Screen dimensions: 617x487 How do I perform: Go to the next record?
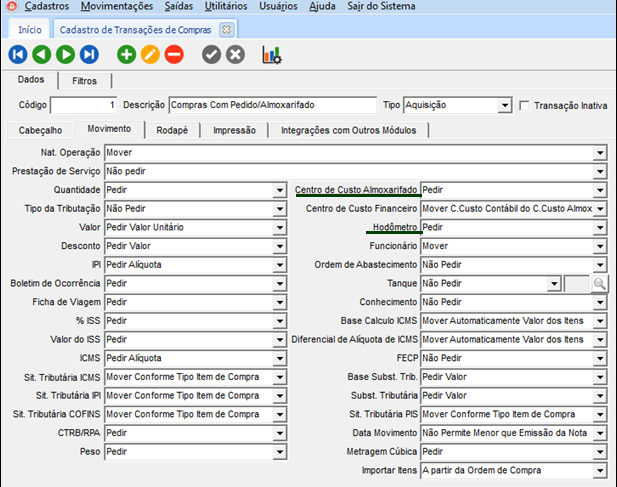(x=66, y=55)
